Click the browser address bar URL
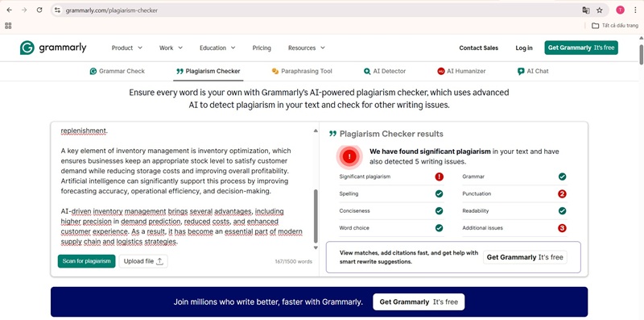The width and height of the screenshot is (644, 320). [111, 10]
